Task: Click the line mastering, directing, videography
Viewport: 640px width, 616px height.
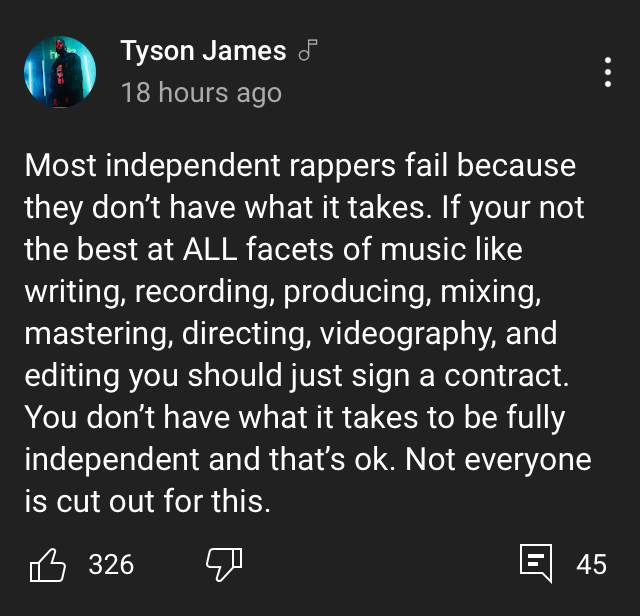Action: pyautogui.click(x=291, y=334)
